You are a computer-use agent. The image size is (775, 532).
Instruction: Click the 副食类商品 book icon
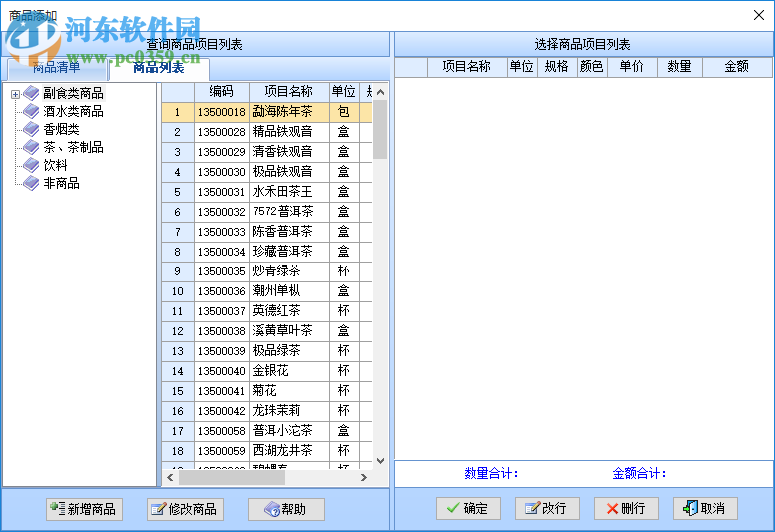31,93
